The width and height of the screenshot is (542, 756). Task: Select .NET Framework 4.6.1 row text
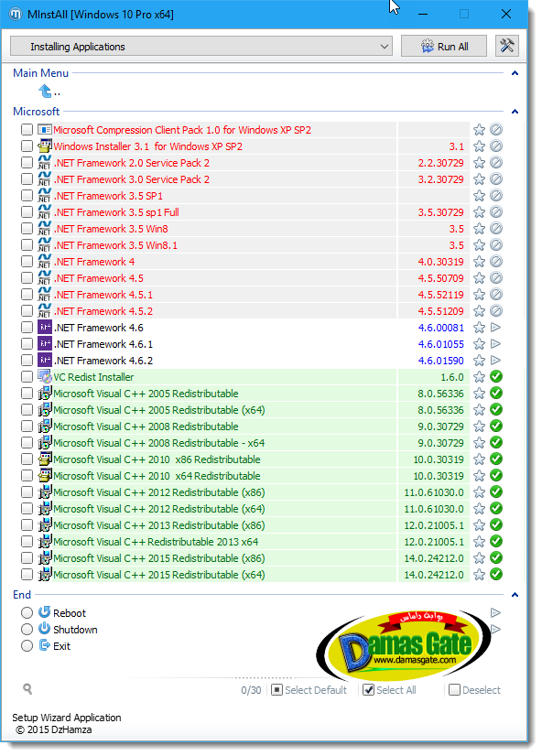(103, 344)
